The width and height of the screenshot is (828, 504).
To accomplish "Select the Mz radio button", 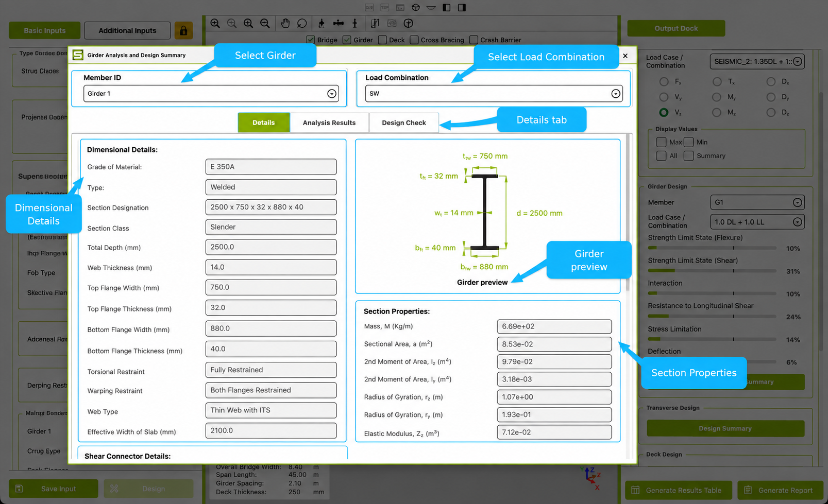I will tap(717, 112).
